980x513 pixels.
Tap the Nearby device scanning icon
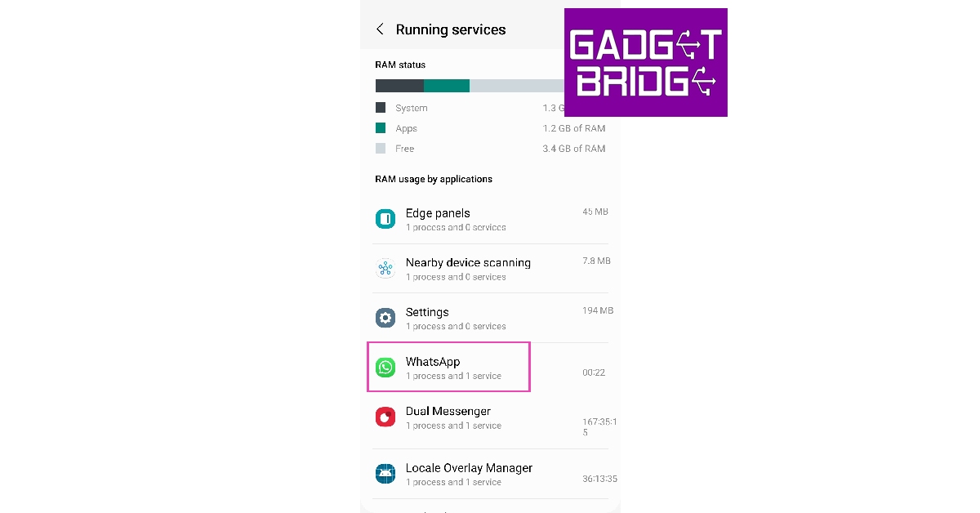pyautogui.click(x=385, y=269)
